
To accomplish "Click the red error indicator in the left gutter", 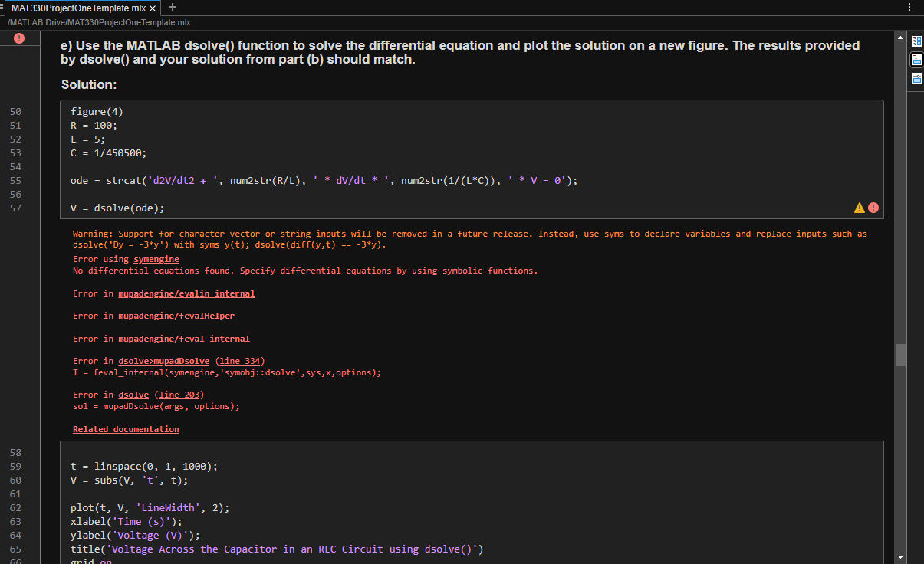I will pos(18,38).
